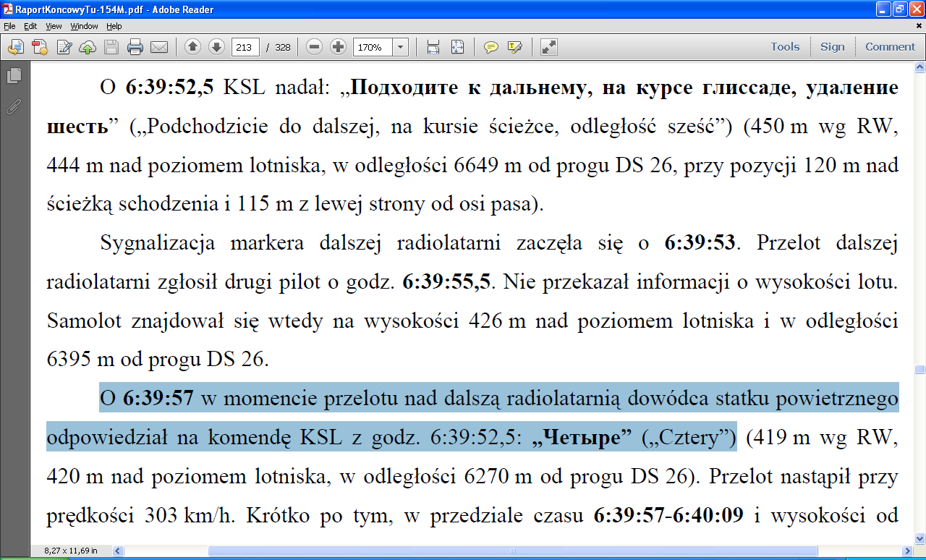Open the Comment pane
This screenshot has height=560, width=926.
click(890, 47)
